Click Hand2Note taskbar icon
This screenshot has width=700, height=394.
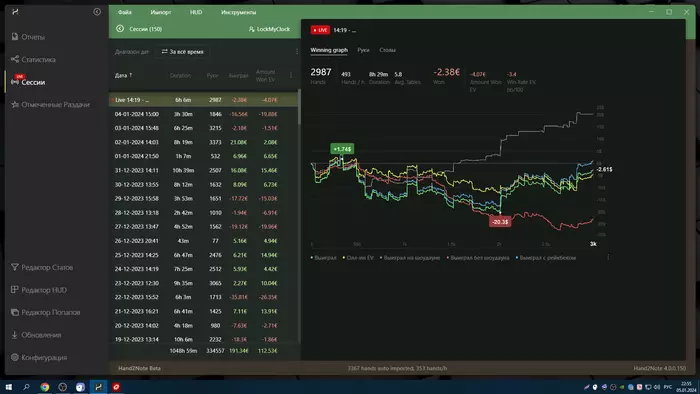98,387
